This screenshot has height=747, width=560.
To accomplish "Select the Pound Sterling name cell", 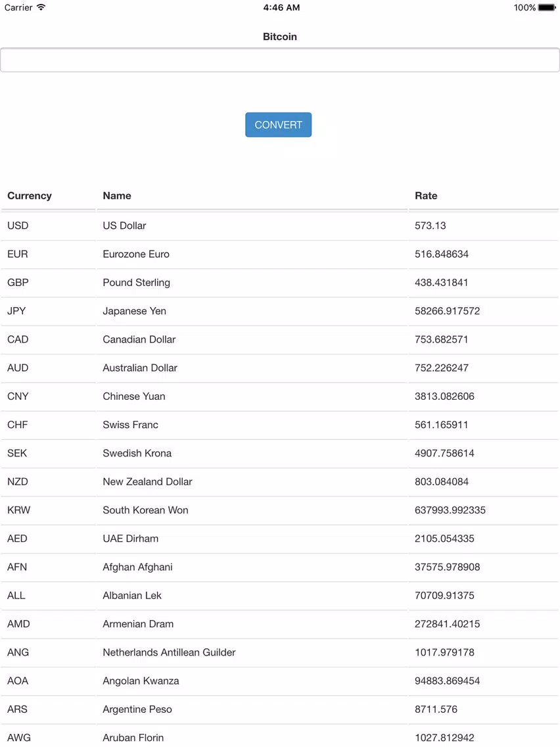I will tap(136, 283).
